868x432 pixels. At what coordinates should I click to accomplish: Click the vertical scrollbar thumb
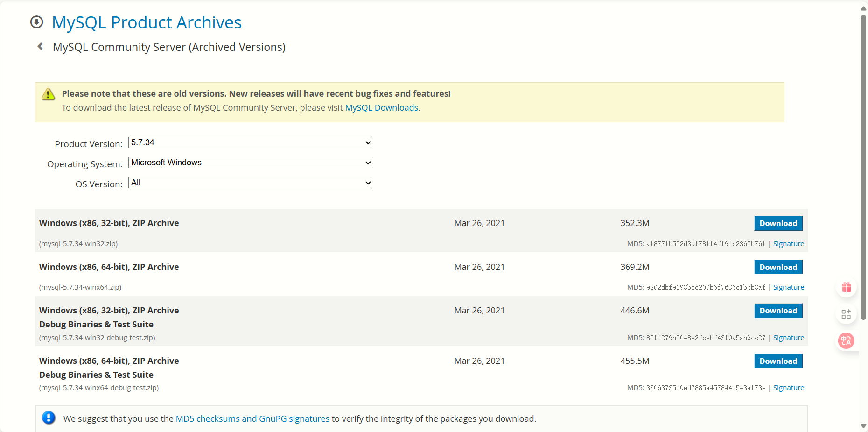click(x=863, y=167)
